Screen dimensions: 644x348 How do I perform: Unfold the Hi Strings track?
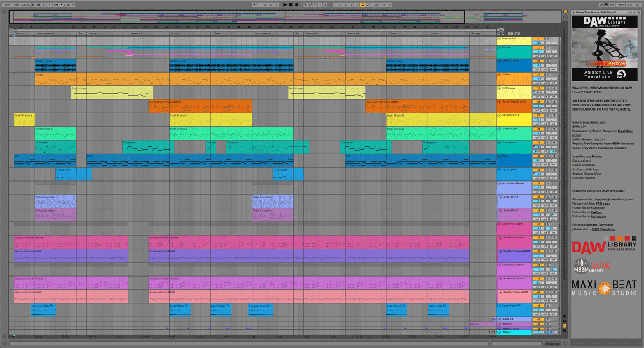[x=499, y=88]
